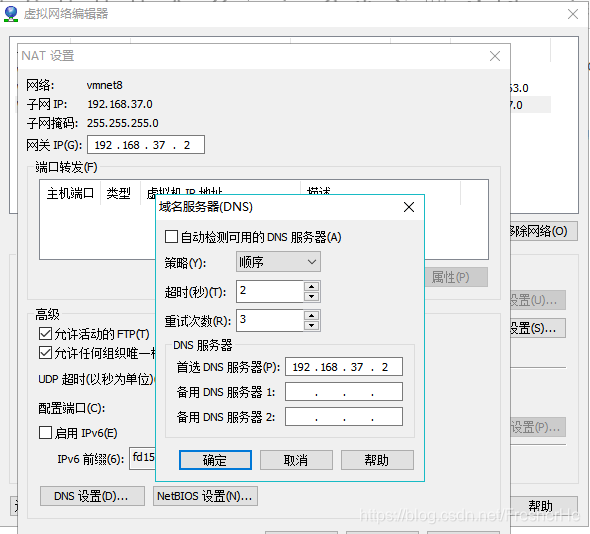This screenshot has height=534, width=590.
Task: Click the 备用 DNS 服务器 2 field
Action: point(344,417)
